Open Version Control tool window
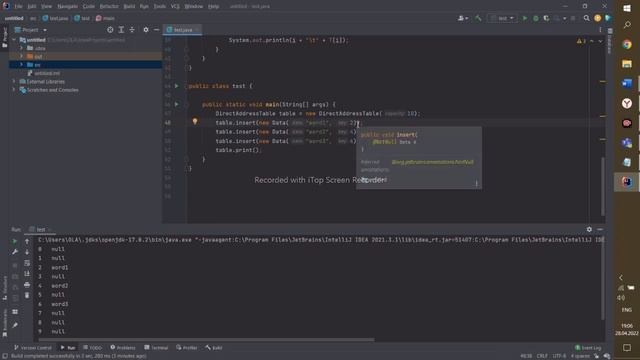The width and height of the screenshot is (640, 360). (33, 348)
